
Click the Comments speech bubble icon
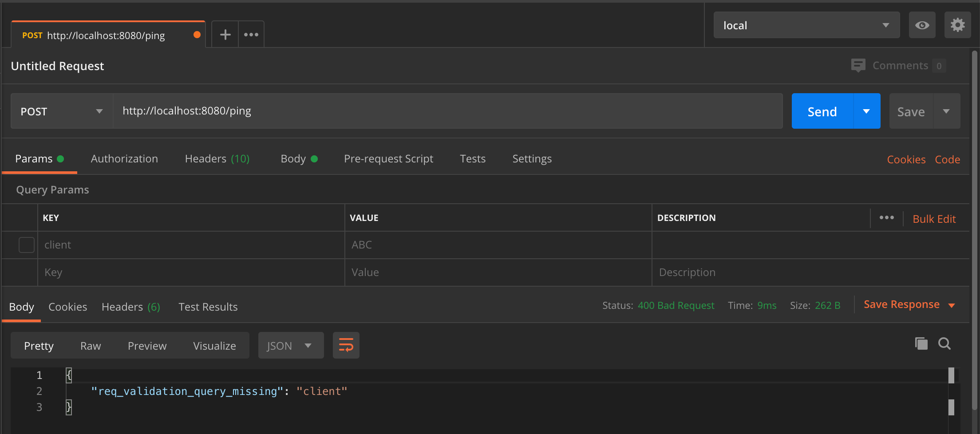point(858,66)
